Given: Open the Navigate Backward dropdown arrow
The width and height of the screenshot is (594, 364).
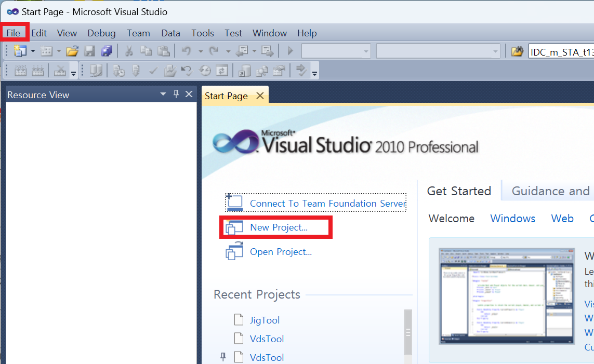Looking at the screenshot, I should point(254,51).
